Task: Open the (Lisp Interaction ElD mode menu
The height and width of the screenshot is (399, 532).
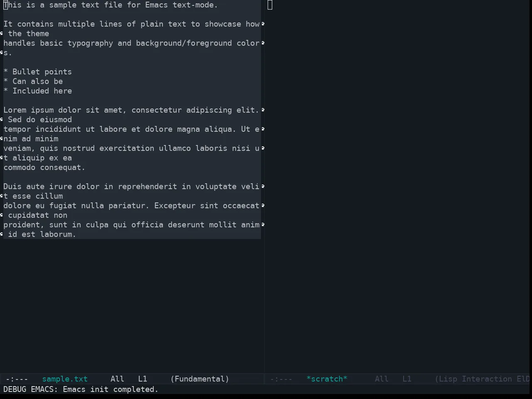Action: [482, 379]
